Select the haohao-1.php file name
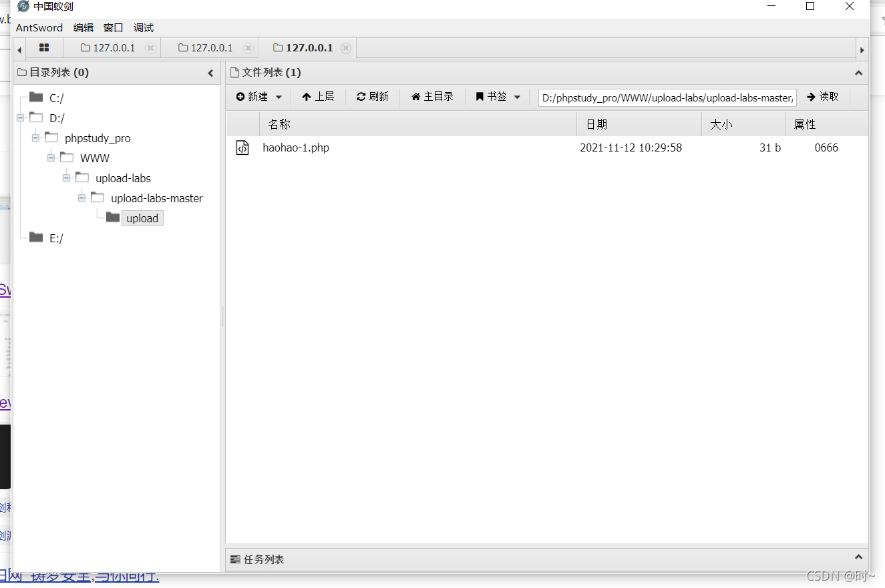This screenshot has width=885, height=588. pyautogui.click(x=296, y=148)
